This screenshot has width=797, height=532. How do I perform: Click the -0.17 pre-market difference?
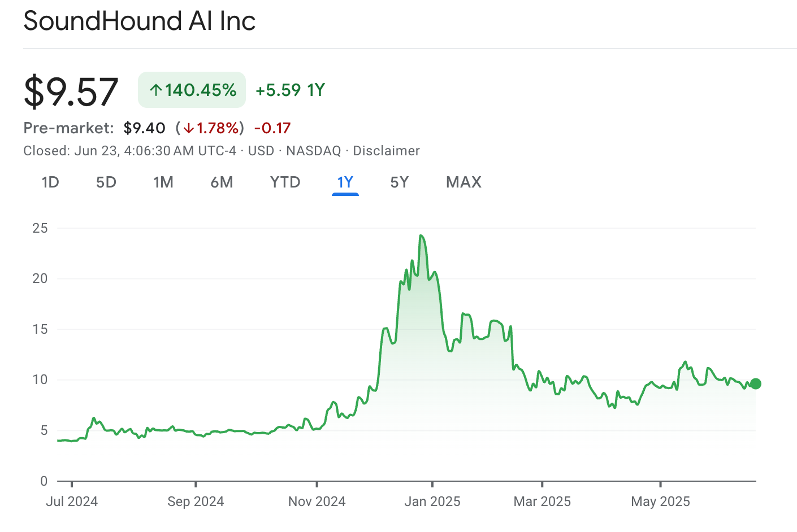[x=272, y=128]
